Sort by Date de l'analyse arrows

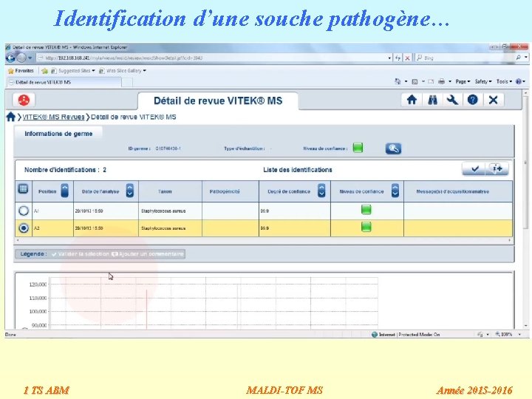[x=129, y=191]
